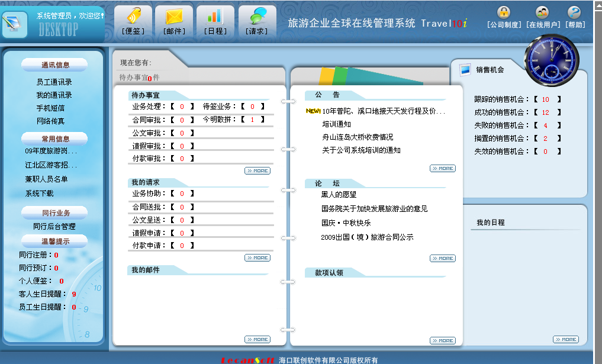Open 兼职人员名单 link
The height and width of the screenshot is (364, 602).
point(46,179)
